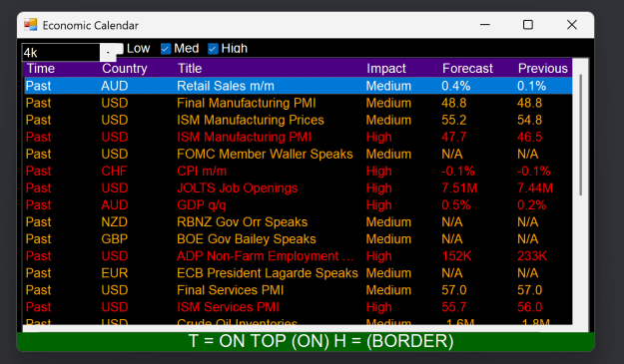Click the 152K forecast value
Screen dimensions: 624x364
[456, 256]
